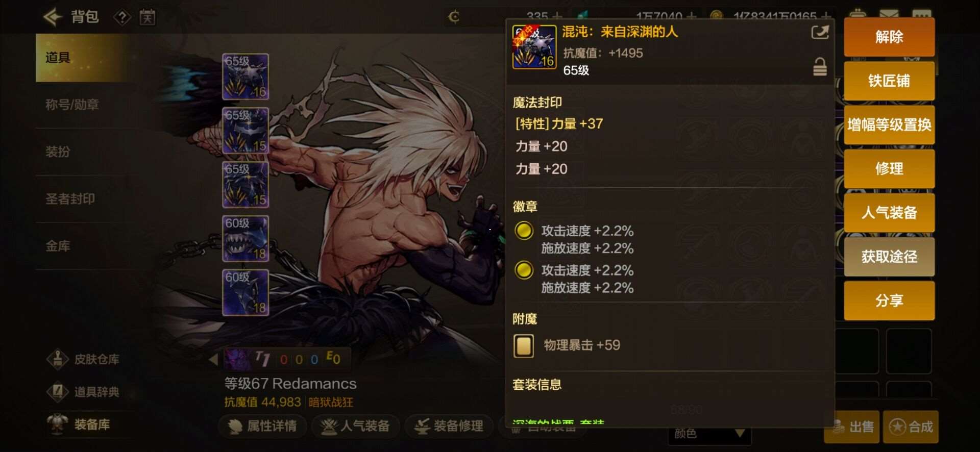Open 皮肤仓库 skin storage icon

point(58,359)
